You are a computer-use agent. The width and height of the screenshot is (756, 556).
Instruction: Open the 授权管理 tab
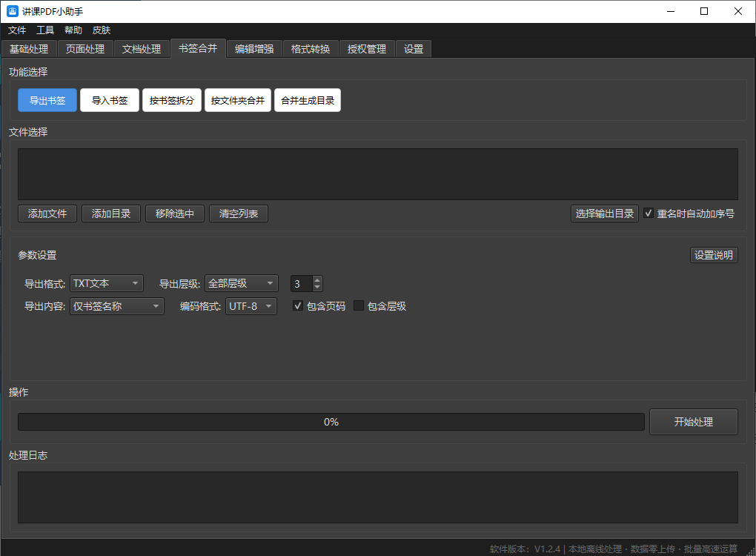click(368, 49)
